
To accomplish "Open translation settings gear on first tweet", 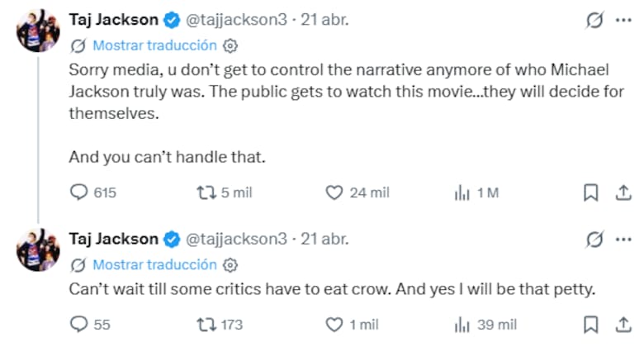I will click(231, 45).
